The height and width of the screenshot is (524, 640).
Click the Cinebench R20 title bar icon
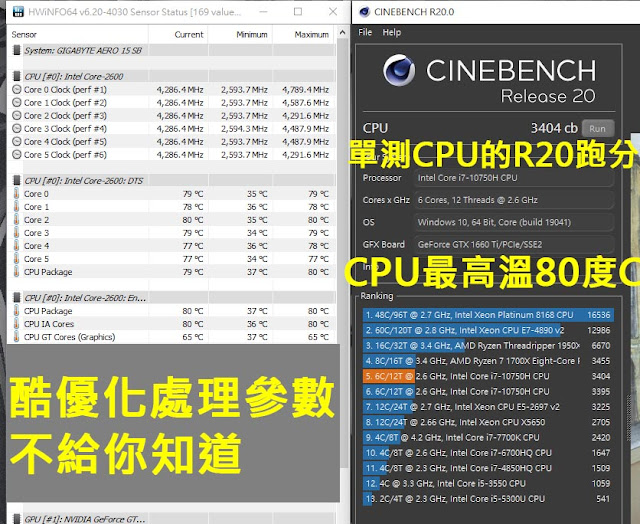pos(364,12)
